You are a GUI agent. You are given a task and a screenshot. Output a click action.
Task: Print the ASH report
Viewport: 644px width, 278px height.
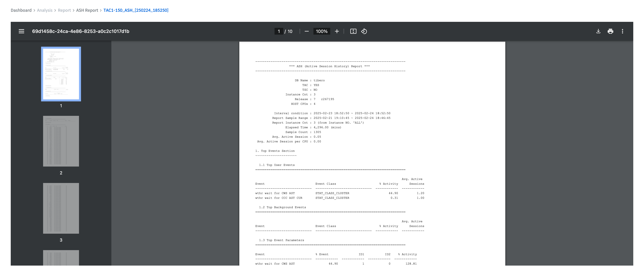pyautogui.click(x=610, y=31)
